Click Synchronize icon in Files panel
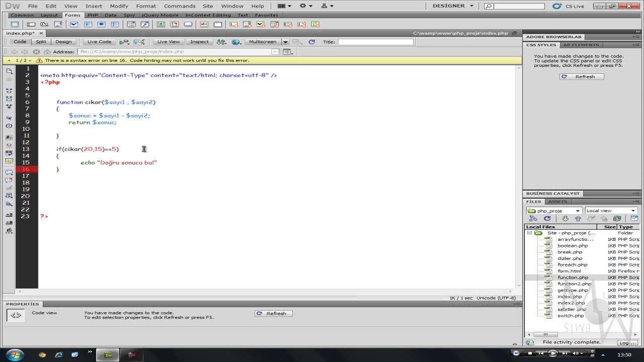This screenshot has height=362, width=644. (x=617, y=219)
